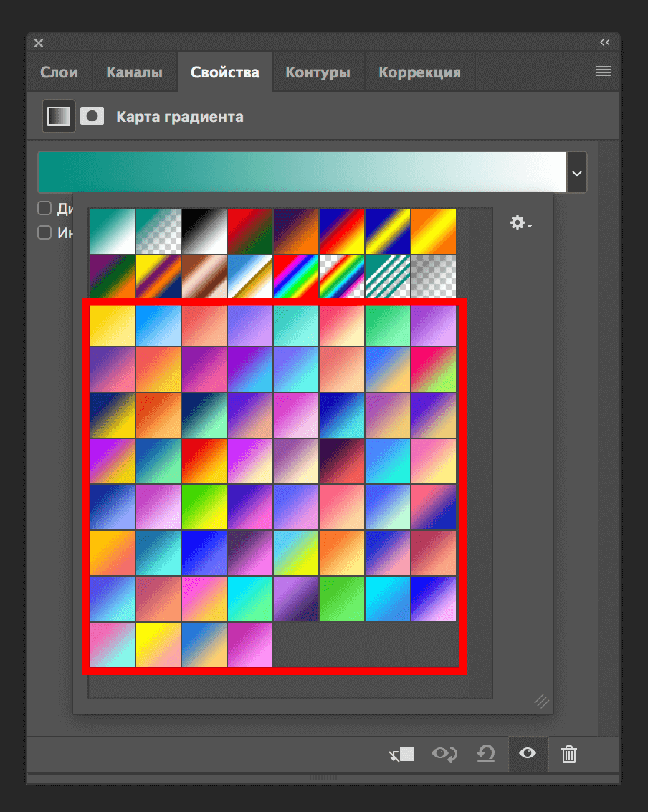Open the Properties panel hamburger menu

[603, 71]
